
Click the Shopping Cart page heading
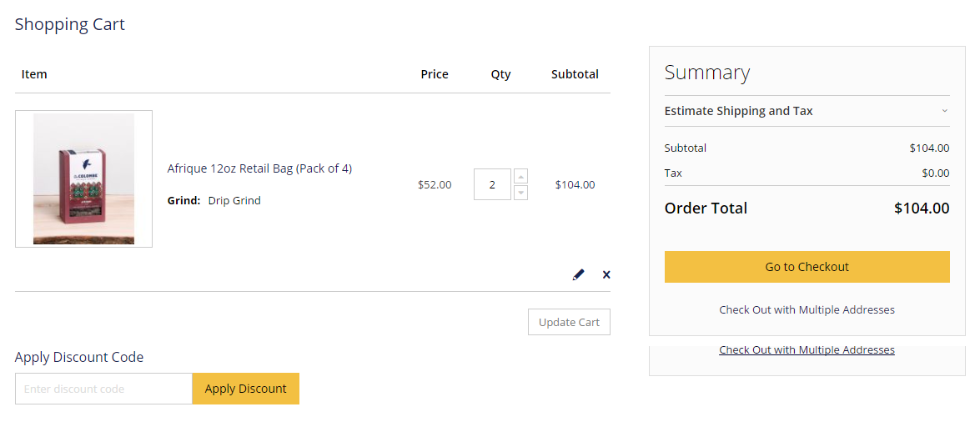pyautogui.click(x=70, y=24)
